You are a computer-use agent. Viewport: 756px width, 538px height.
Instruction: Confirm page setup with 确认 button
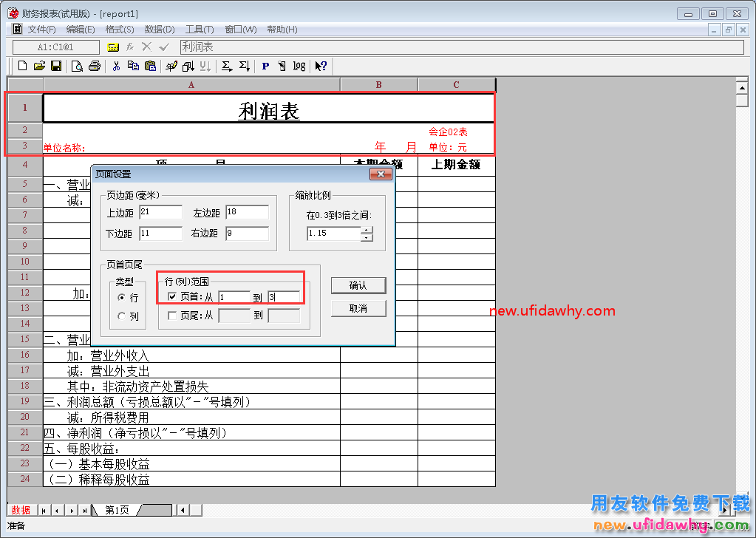pos(358,285)
